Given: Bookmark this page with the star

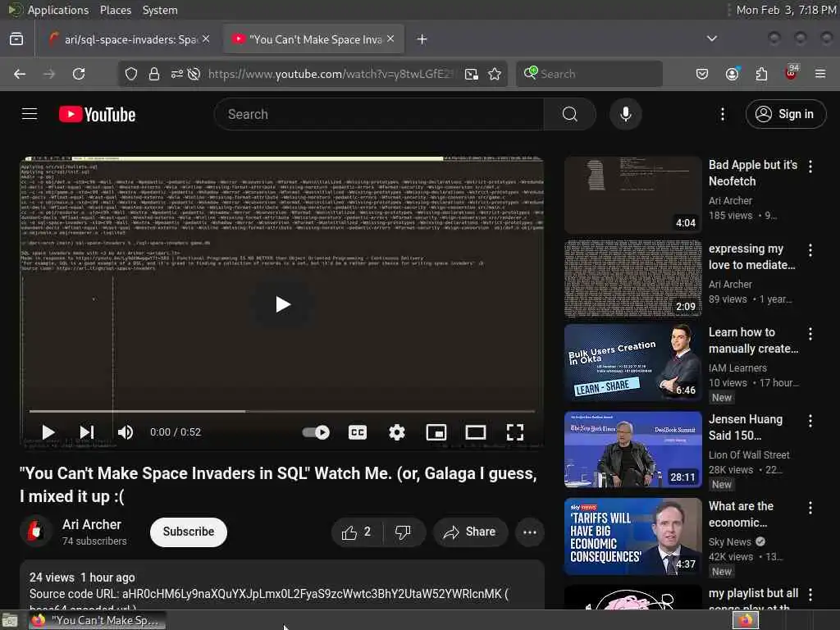Looking at the screenshot, I should 495,74.
